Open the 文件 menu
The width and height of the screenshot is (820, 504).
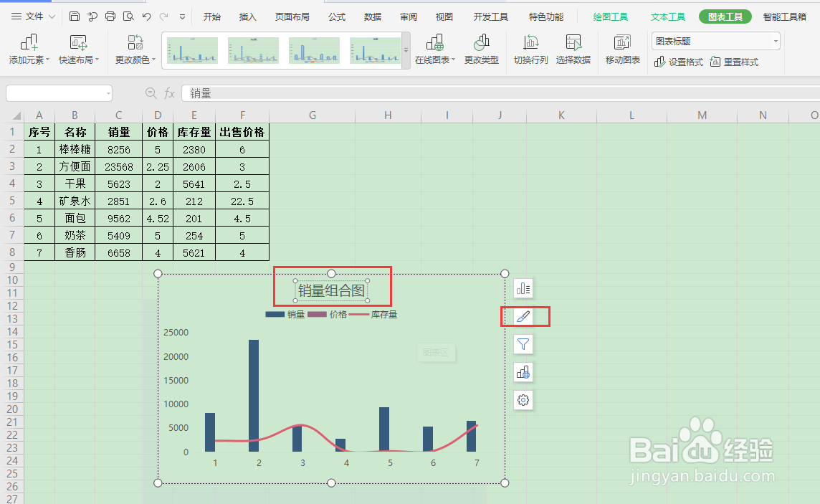[34, 16]
